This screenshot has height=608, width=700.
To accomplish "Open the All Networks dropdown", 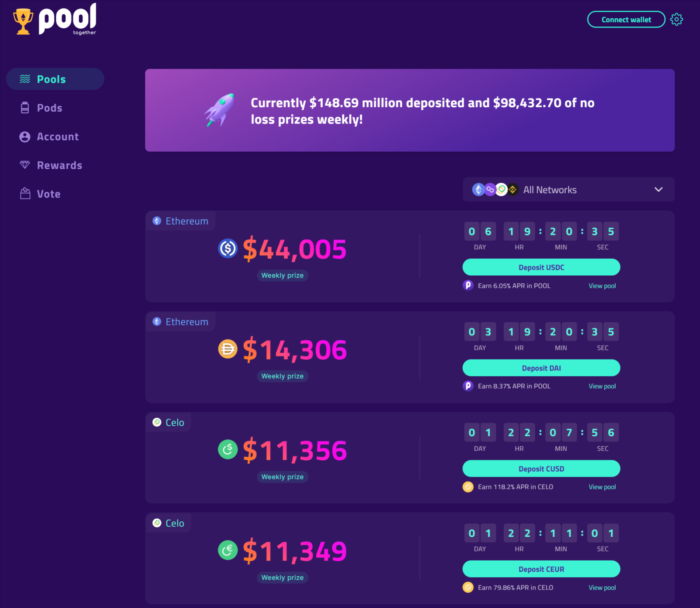I will pyautogui.click(x=569, y=190).
